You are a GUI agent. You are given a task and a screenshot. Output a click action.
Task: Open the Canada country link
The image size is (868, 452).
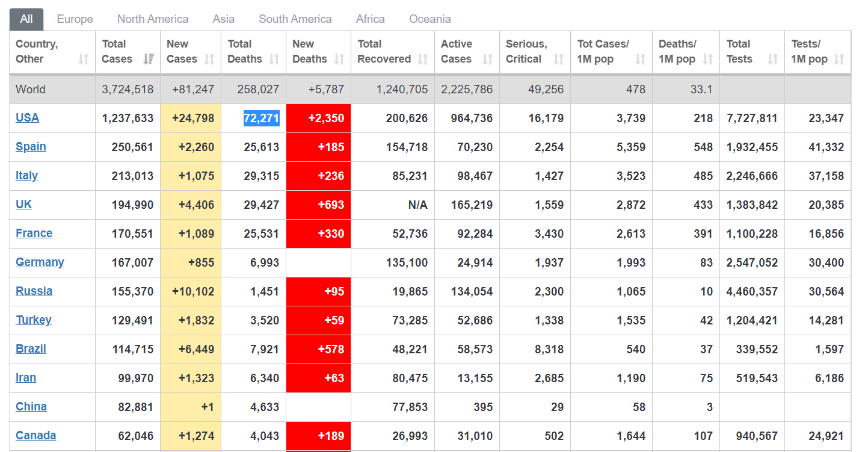(35, 435)
